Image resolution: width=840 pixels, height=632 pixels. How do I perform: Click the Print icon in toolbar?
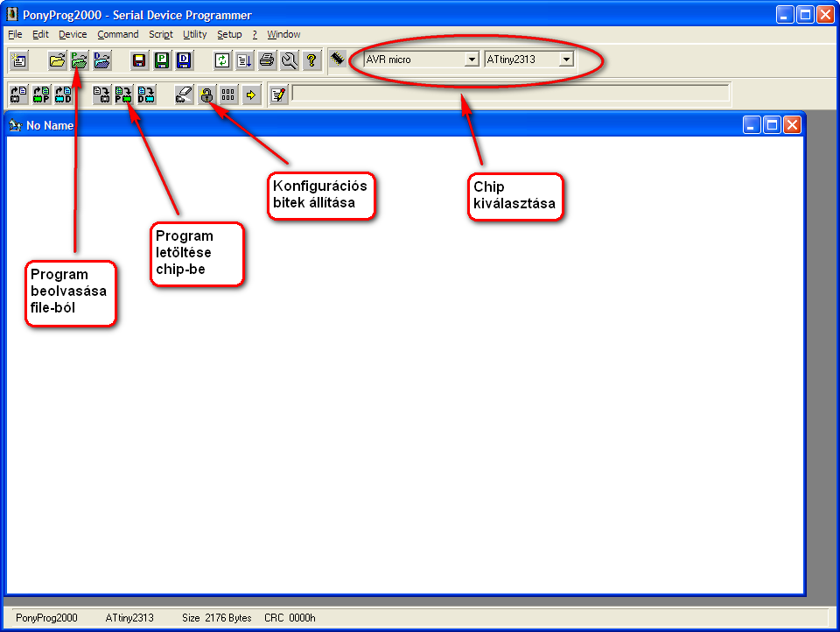[x=267, y=60]
